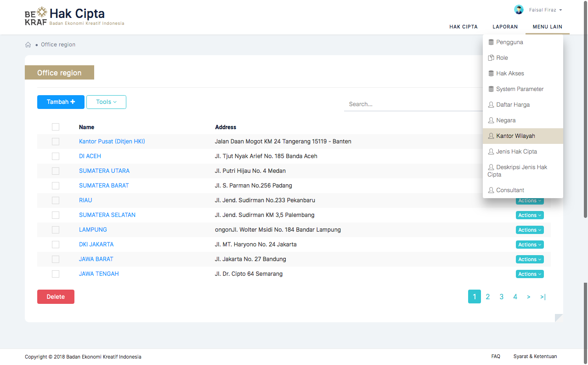Select Kantor Wilayah menu entry
The width and height of the screenshot is (588, 365).
[523, 136]
